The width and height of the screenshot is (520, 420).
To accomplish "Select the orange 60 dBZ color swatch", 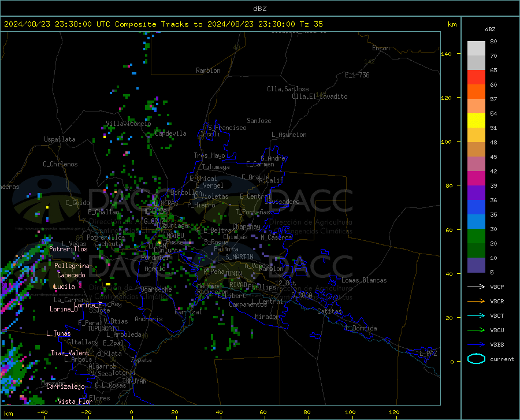I will tap(476, 92).
